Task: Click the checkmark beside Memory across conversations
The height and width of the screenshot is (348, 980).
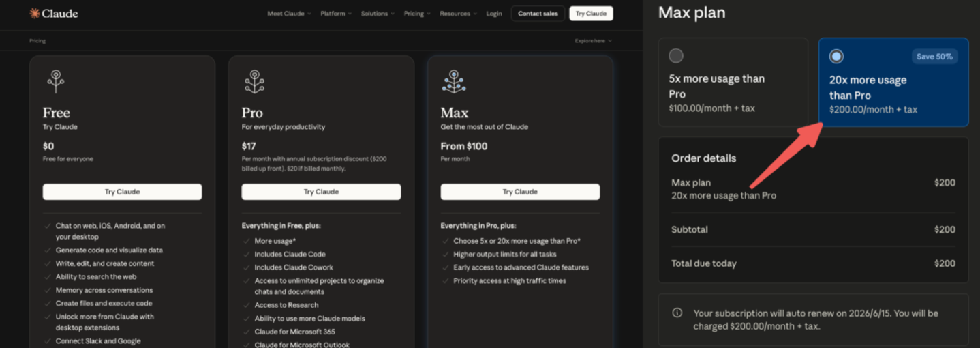Action: coord(47,290)
